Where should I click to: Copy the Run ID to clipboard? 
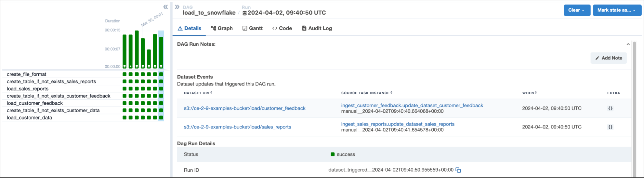[458, 170]
